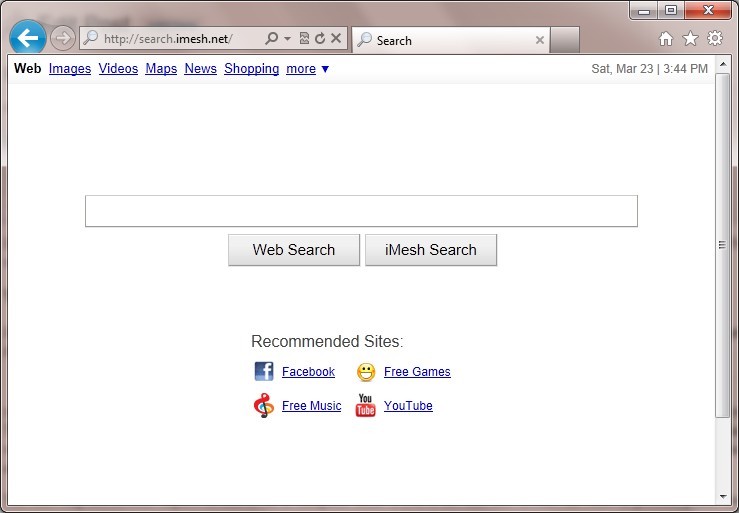
Task: Open the address bar autocomplete dropdown arrow
Action: point(287,39)
